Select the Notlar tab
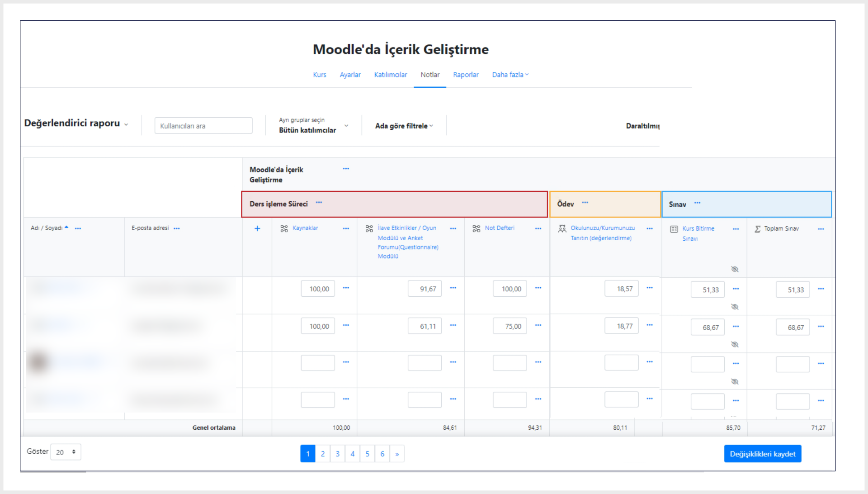 coord(429,75)
